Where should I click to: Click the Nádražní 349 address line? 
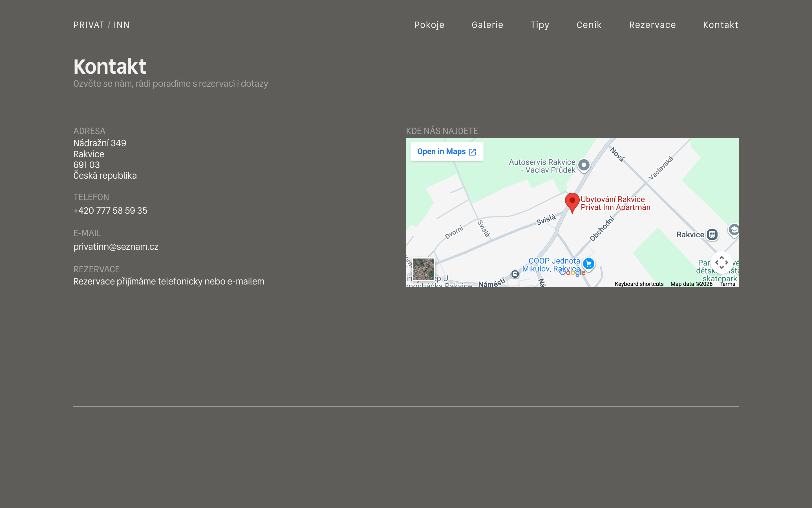click(100, 143)
